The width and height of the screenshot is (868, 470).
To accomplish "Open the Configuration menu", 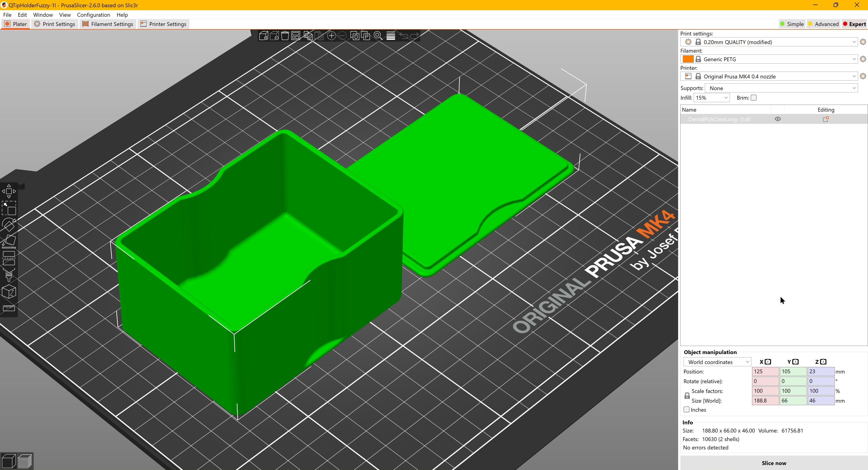I will [x=93, y=15].
